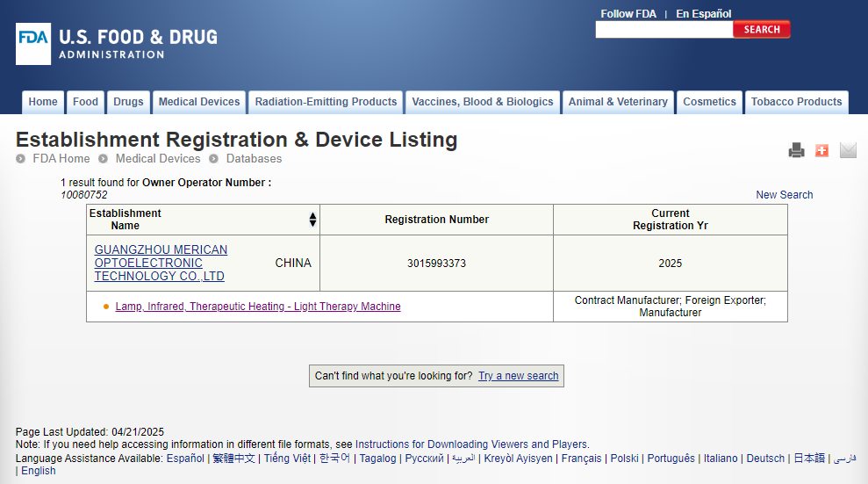Select 繁體中文 language assistance
The width and height of the screenshot is (868, 484).
(x=233, y=459)
